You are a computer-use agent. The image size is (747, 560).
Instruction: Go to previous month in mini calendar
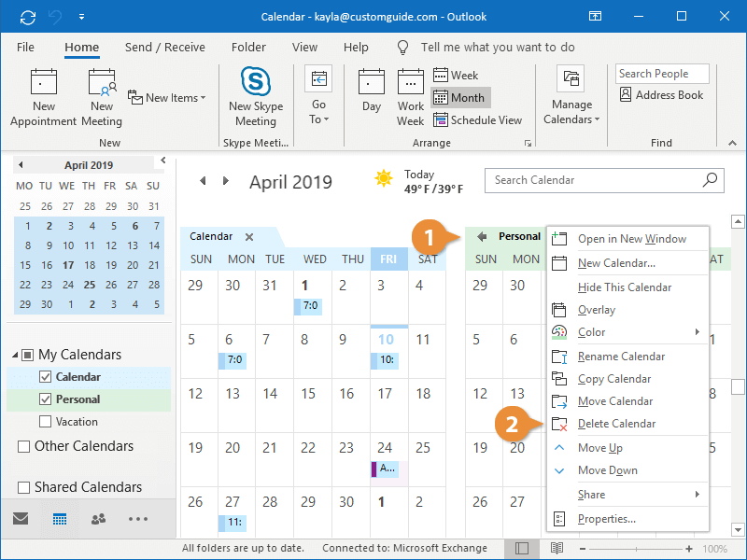[x=21, y=165]
